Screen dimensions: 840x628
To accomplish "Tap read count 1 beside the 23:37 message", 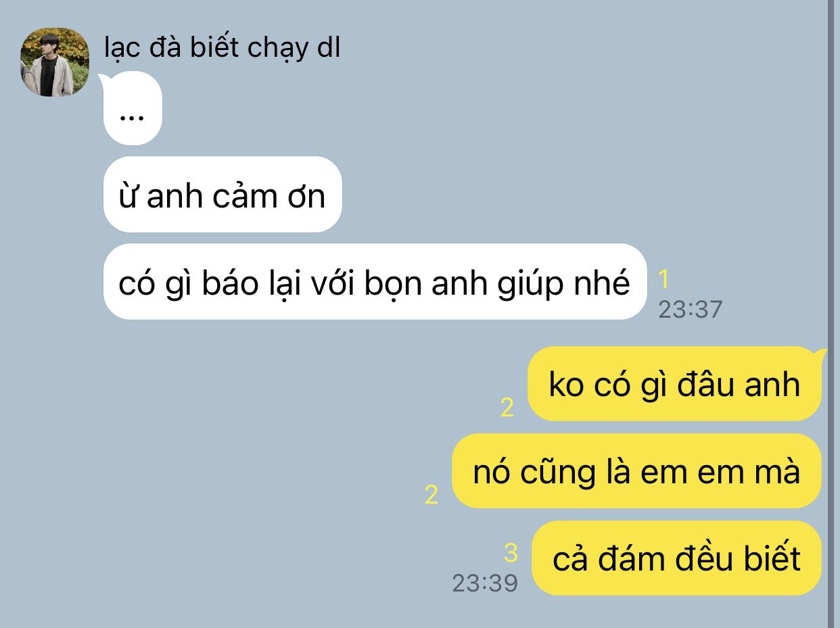I will [663, 279].
